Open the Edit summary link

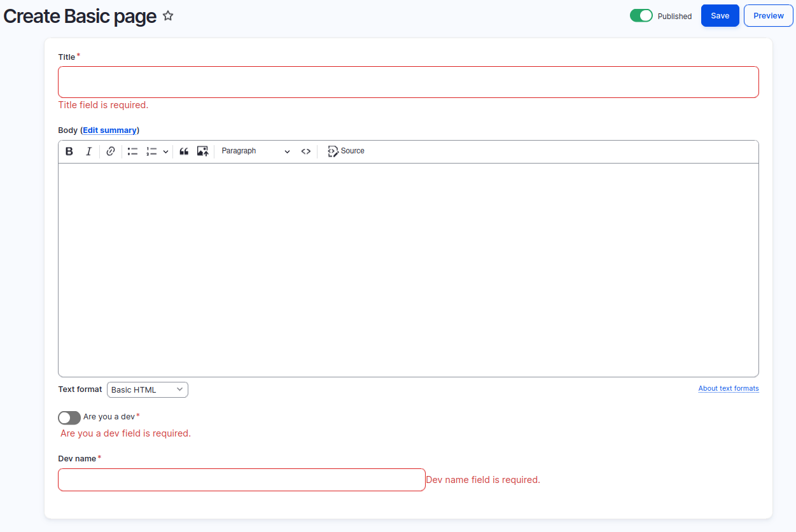(109, 130)
